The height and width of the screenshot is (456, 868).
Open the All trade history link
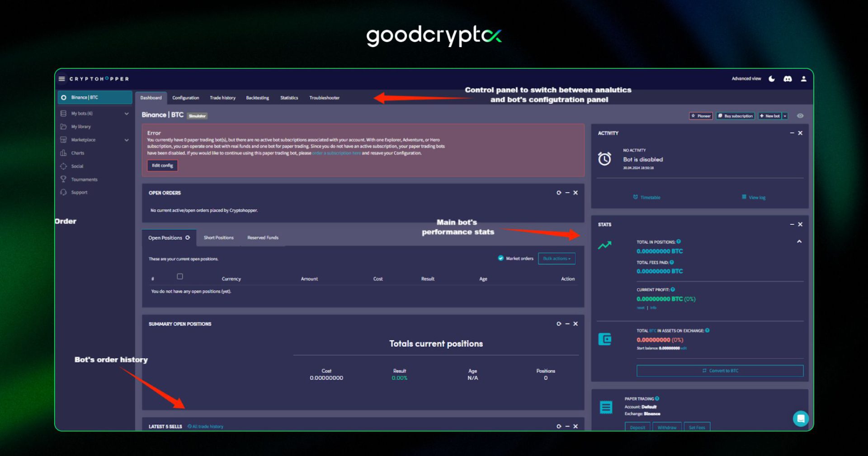pyautogui.click(x=205, y=427)
